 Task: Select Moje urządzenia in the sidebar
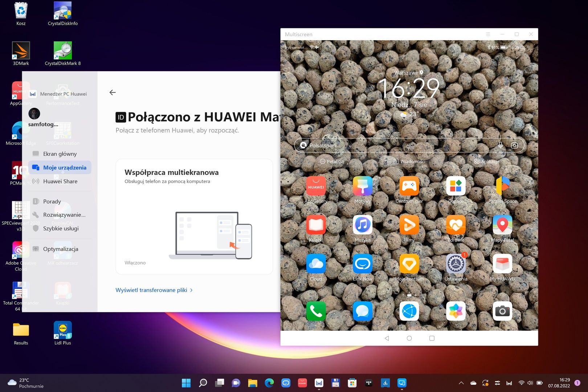[x=60, y=168]
